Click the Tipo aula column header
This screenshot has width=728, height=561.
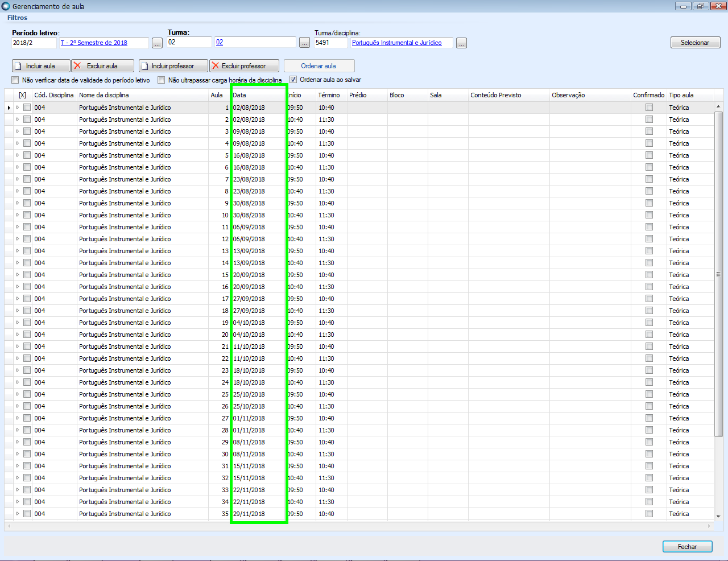tap(690, 95)
